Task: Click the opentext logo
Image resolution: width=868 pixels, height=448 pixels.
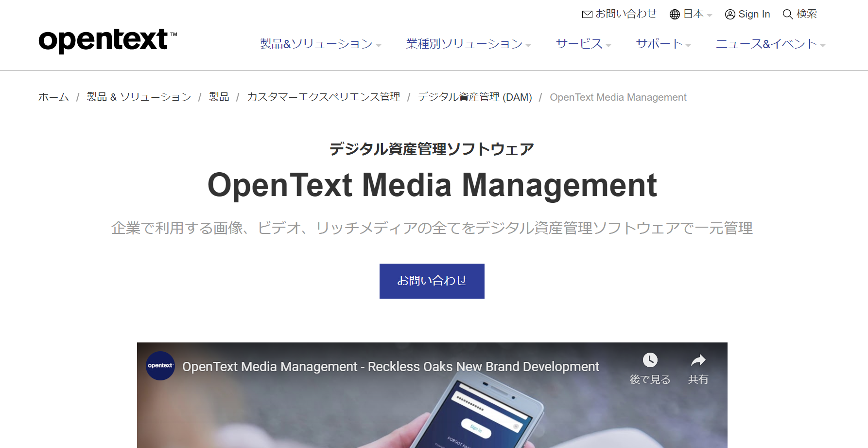Action: click(108, 40)
